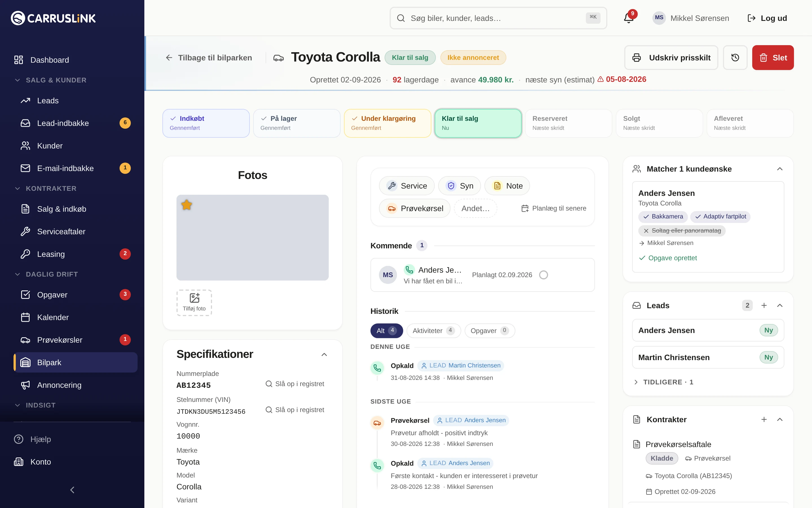The width and height of the screenshot is (812, 508).
Task: Collapse the Leads panel
Action: coord(780,305)
